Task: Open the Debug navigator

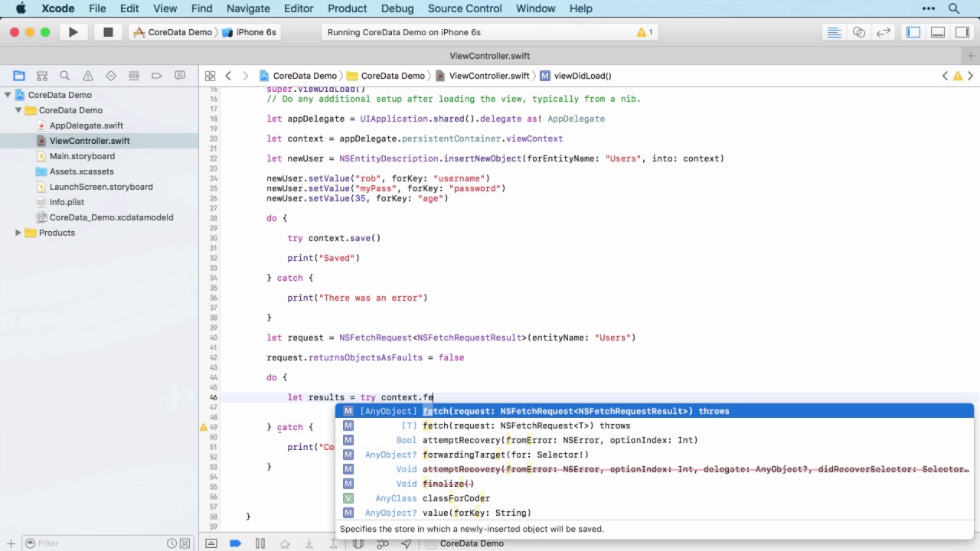Action: point(134,76)
